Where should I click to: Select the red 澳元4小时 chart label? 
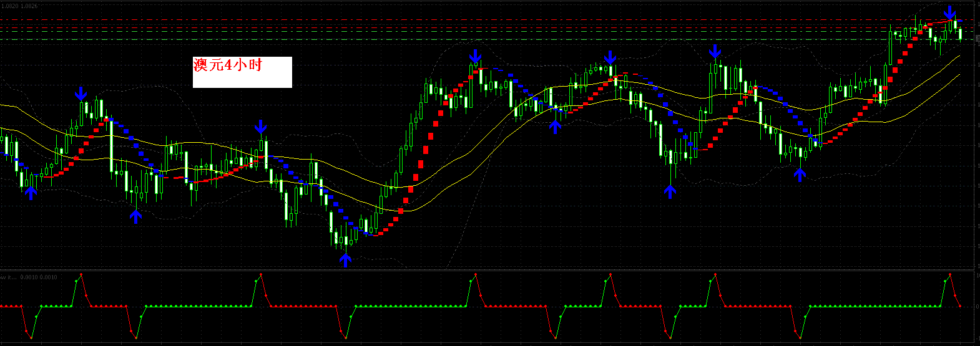tap(227, 65)
